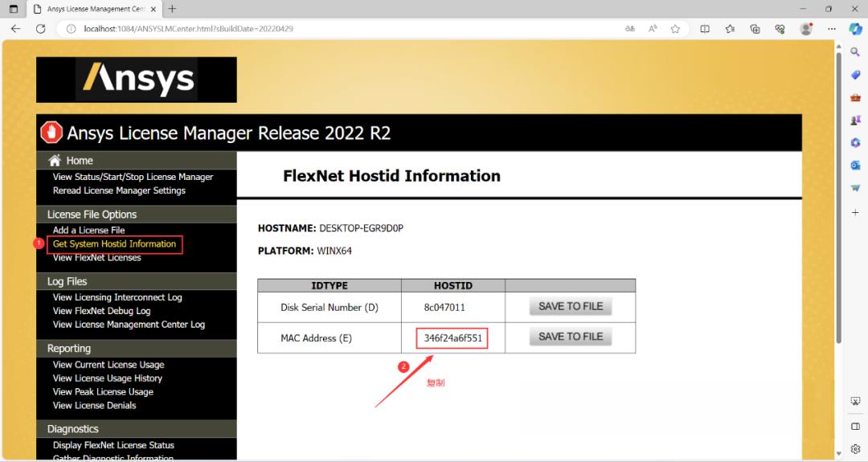Click the MAC address value 346f24a6f551
Image resolution: width=868 pixels, height=462 pixels.
click(x=452, y=338)
